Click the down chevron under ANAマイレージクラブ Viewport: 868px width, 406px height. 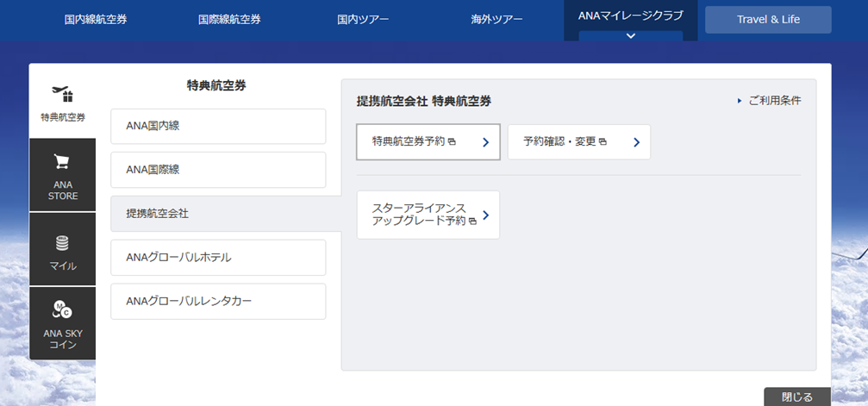[x=630, y=36]
